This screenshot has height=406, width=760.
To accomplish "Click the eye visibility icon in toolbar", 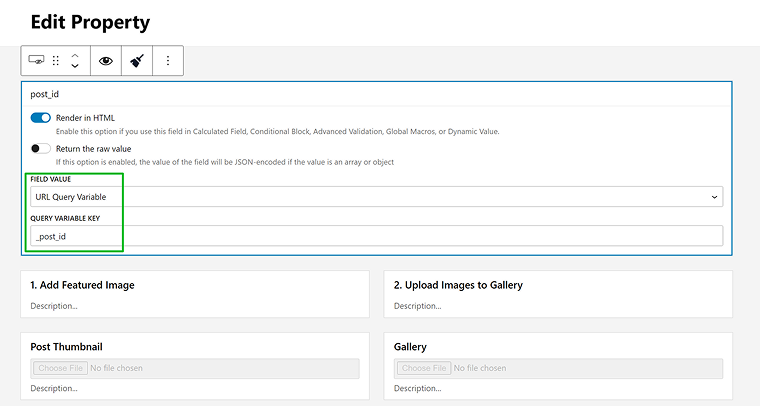I will coord(106,61).
